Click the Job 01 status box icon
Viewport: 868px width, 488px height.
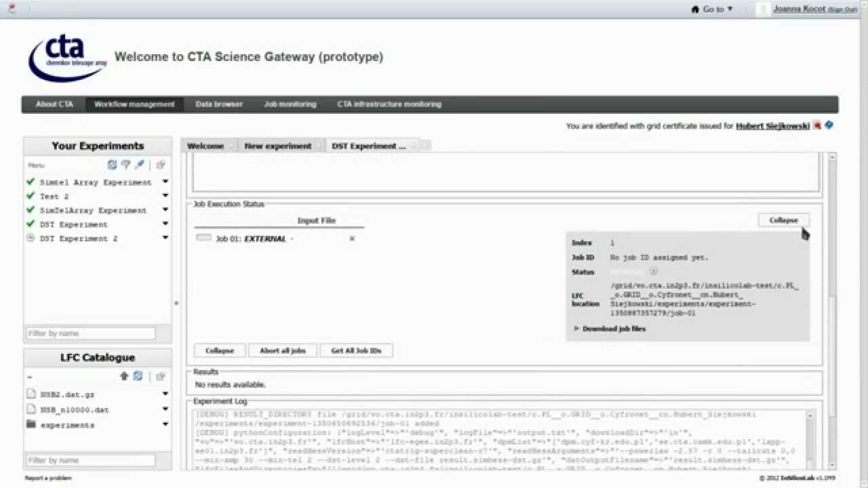click(x=203, y=238)
